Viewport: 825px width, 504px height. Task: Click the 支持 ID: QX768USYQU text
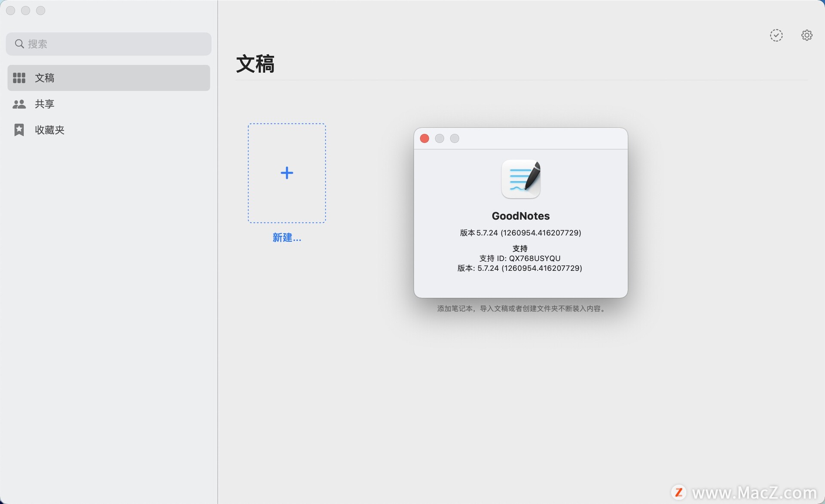pos(520,258)
